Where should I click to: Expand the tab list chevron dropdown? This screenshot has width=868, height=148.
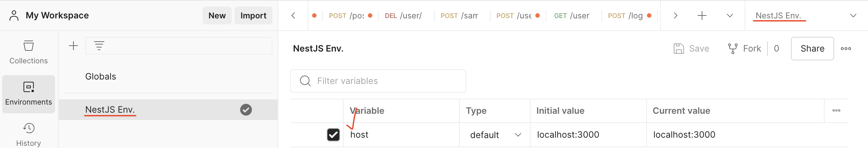pos(730,15)
